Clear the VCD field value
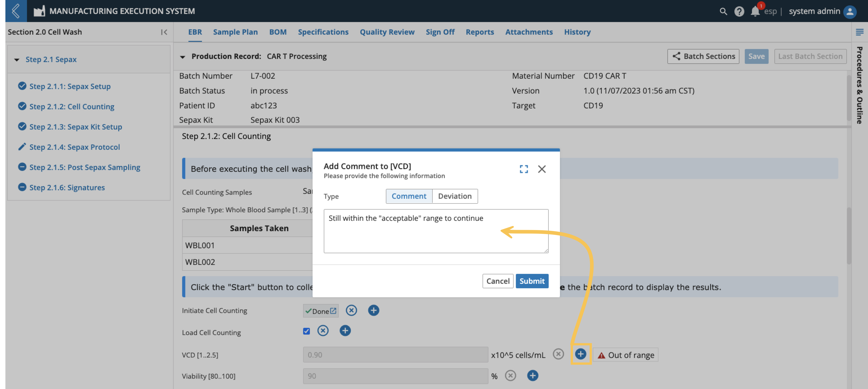This screenshot has width=868, height=389. (x=558, y=354)
